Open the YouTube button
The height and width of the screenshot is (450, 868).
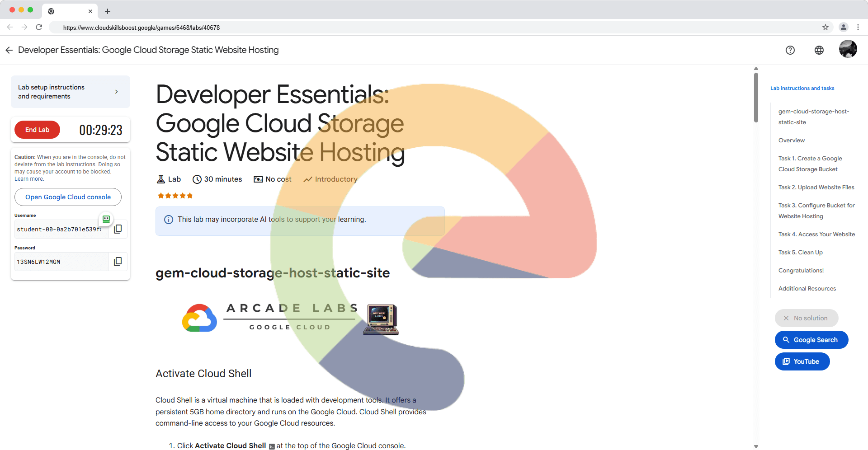802,361
